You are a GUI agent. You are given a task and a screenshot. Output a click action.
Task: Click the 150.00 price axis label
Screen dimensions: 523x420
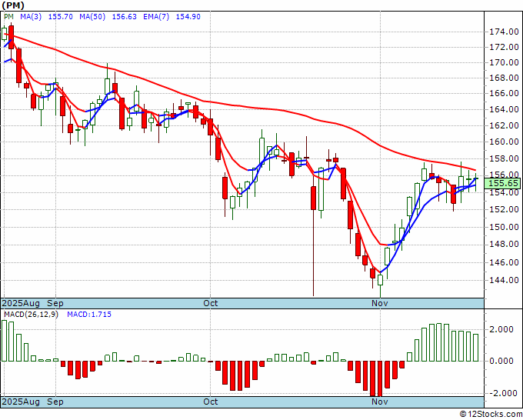click(504, 227)
